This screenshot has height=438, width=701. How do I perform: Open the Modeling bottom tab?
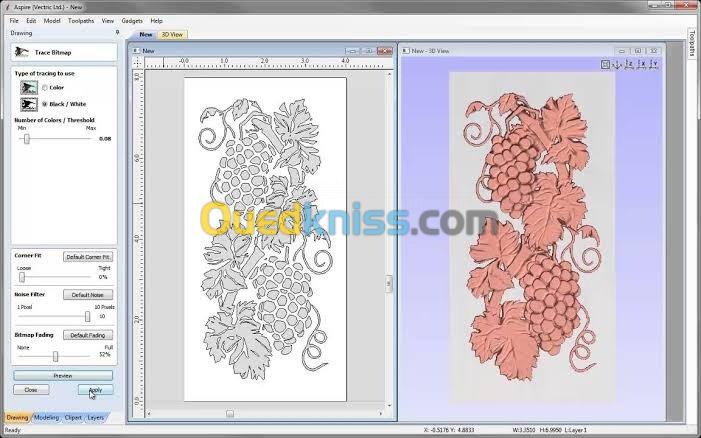coord(46,417)
